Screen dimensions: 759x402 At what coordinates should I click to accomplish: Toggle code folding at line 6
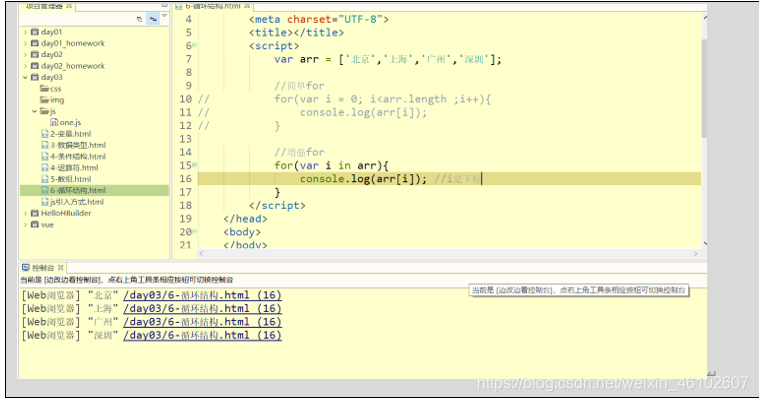pos(195,46)
